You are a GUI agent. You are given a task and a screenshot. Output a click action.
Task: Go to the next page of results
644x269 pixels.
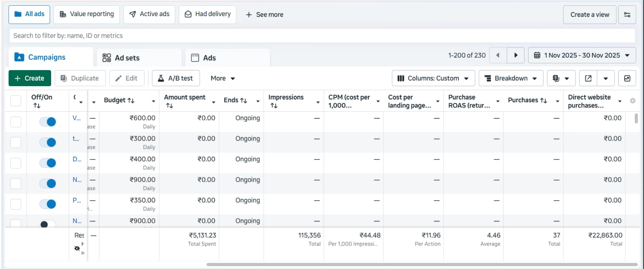516,55
